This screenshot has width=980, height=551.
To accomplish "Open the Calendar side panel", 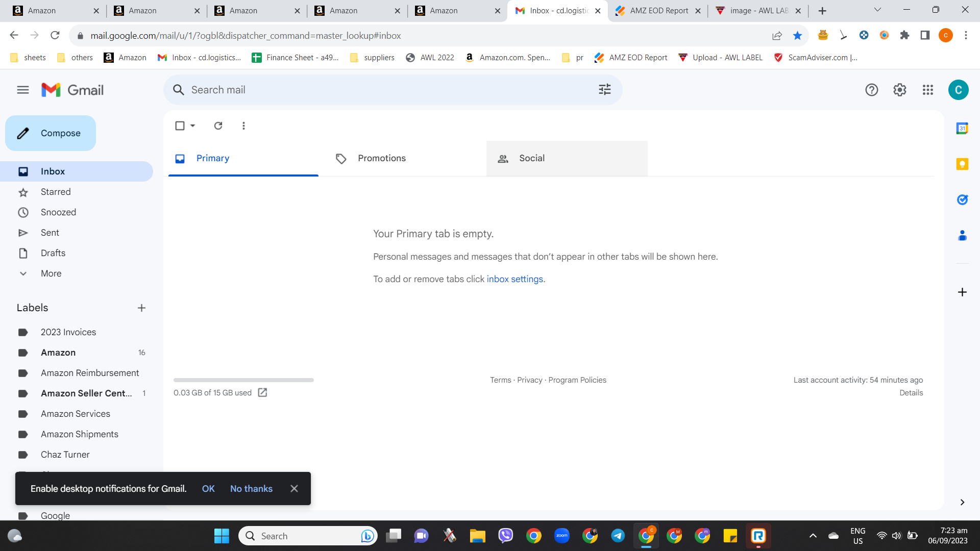I will coord(962,129).
